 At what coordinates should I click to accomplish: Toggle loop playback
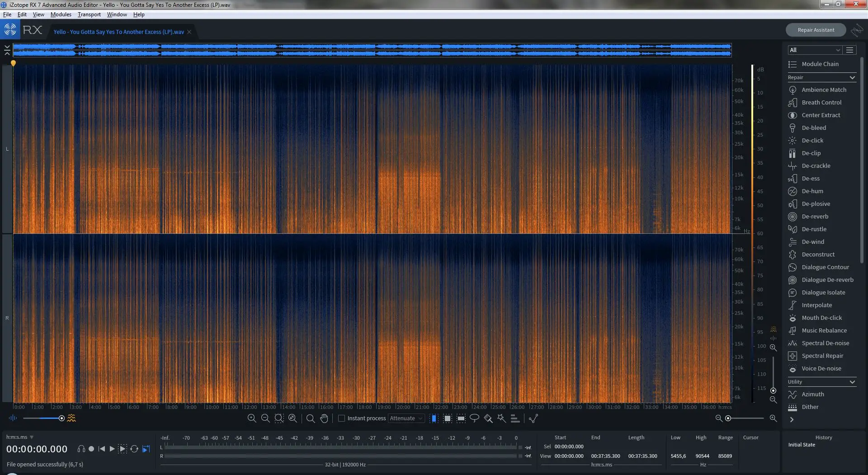[134, 449]
